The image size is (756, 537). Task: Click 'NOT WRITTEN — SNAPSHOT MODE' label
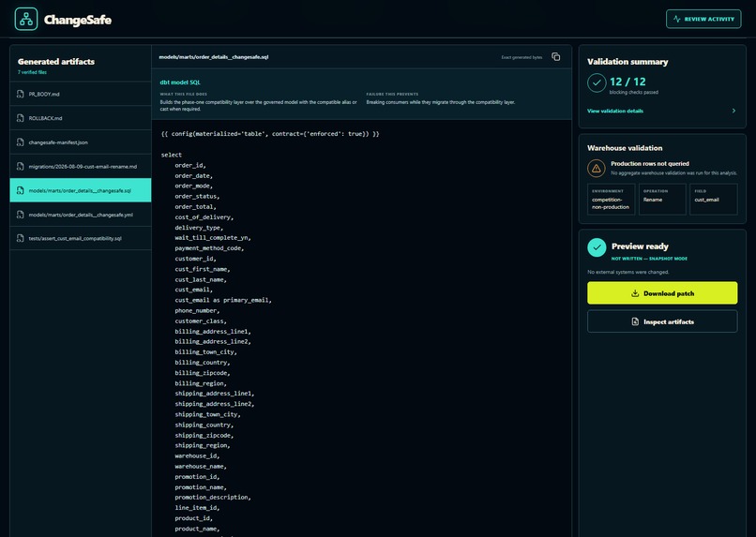coord(649,259)
